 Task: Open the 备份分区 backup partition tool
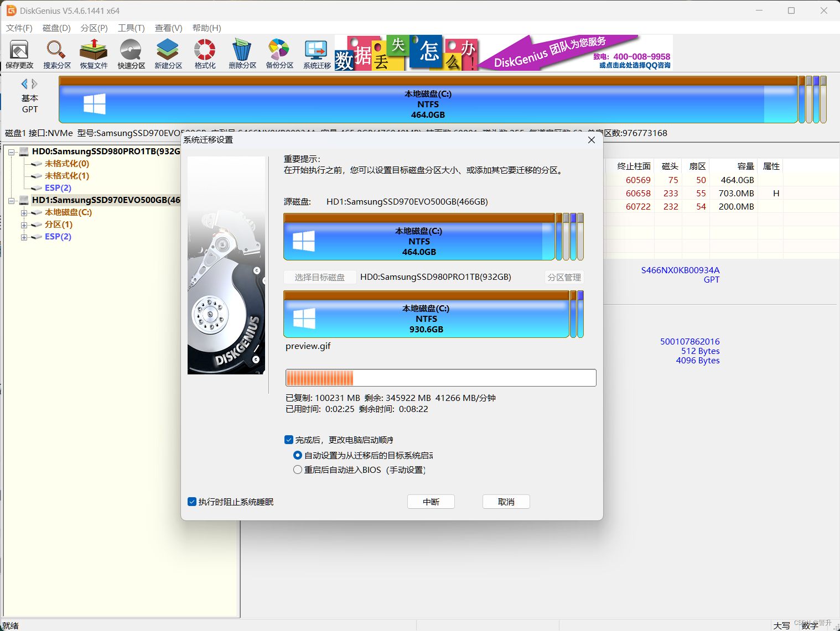(279, 54)
